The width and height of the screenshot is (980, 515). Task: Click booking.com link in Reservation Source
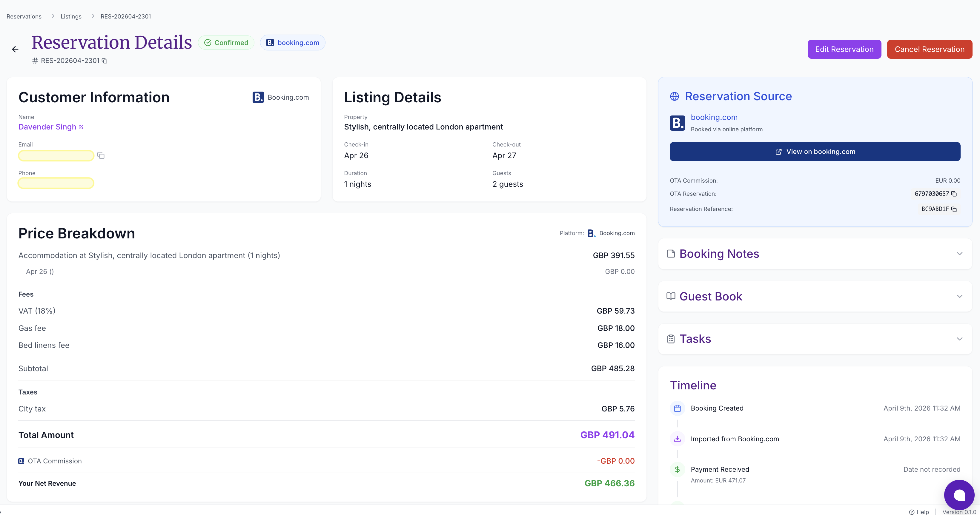(x=714, y=118)
